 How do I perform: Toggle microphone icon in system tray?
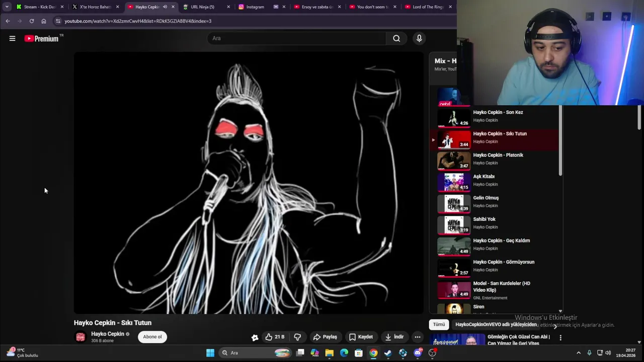589,353
